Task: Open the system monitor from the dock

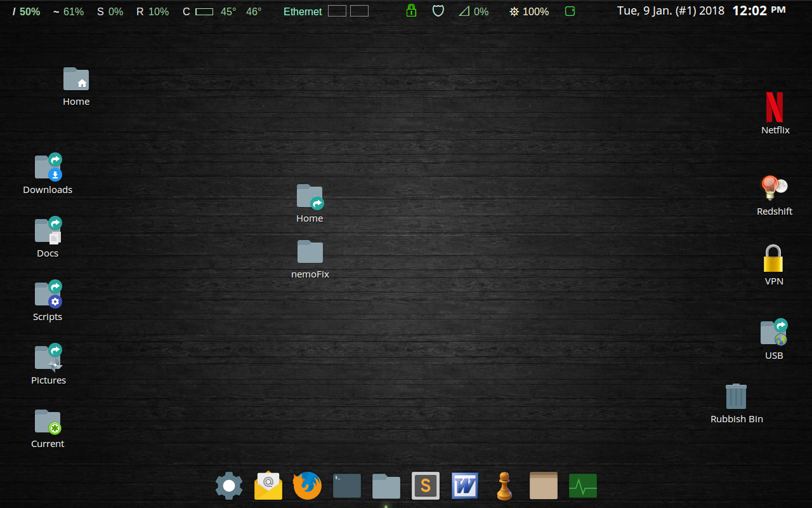Action: click(582, 485)
